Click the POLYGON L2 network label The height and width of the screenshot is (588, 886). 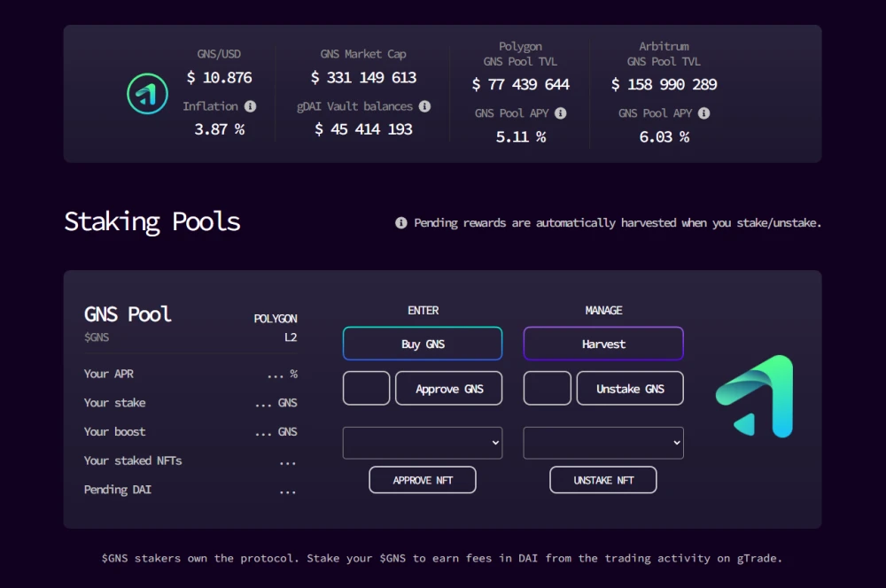pyautogui.click(x=276, y=328)
